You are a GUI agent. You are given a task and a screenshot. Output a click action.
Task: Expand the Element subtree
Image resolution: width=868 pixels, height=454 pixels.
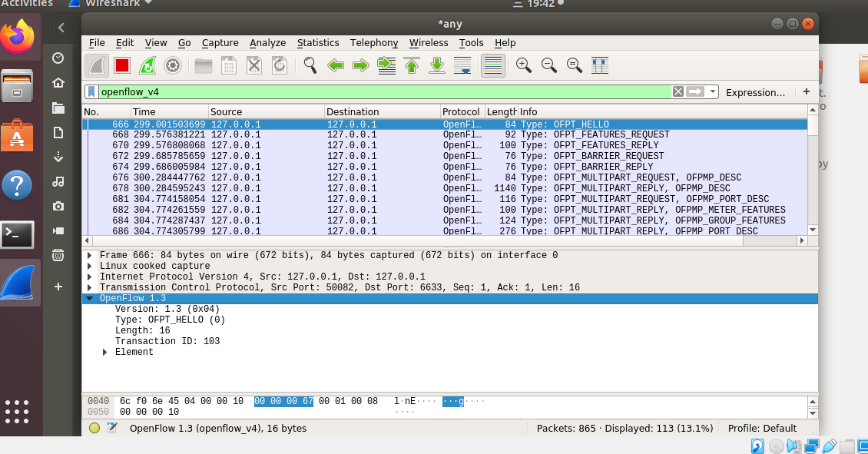(104, 352)
